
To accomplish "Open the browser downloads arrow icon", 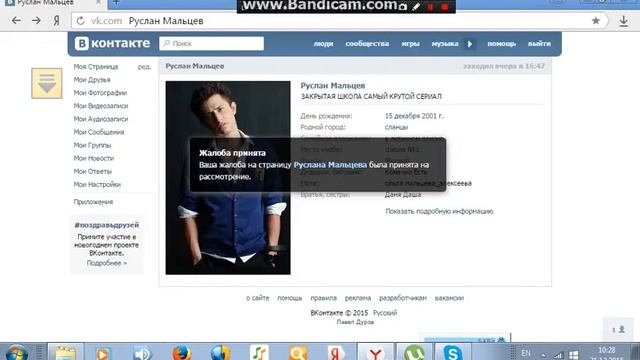I will click(x=624, y=21).
